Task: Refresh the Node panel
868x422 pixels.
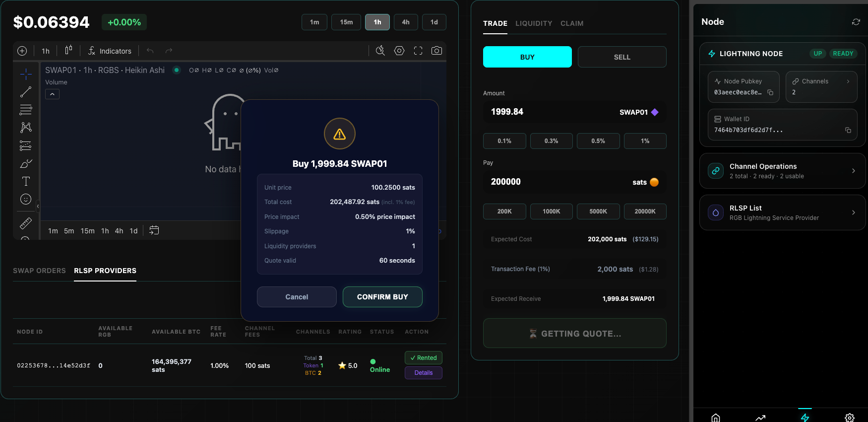Action: pos(856,22)
